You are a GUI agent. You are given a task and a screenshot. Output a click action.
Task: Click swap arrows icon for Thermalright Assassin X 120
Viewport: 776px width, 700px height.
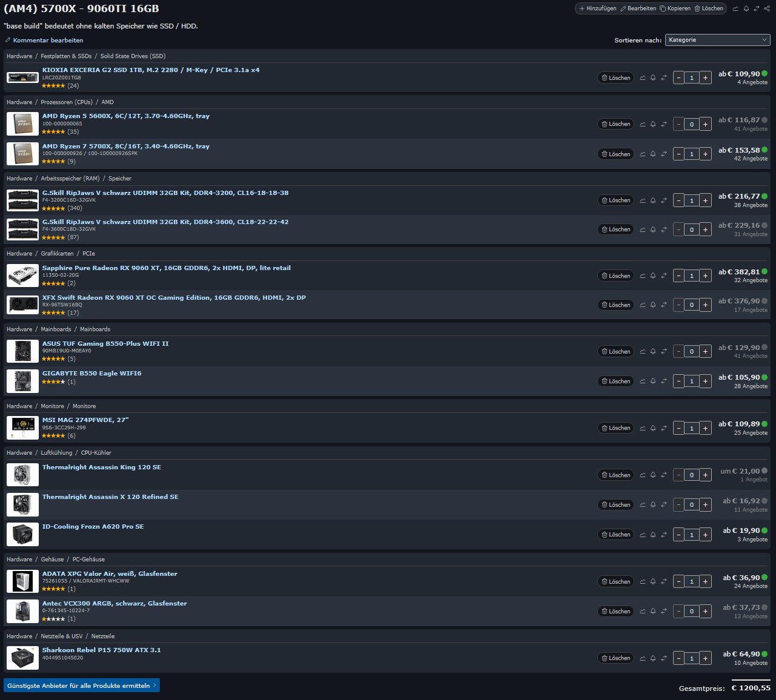coord(663,505)
